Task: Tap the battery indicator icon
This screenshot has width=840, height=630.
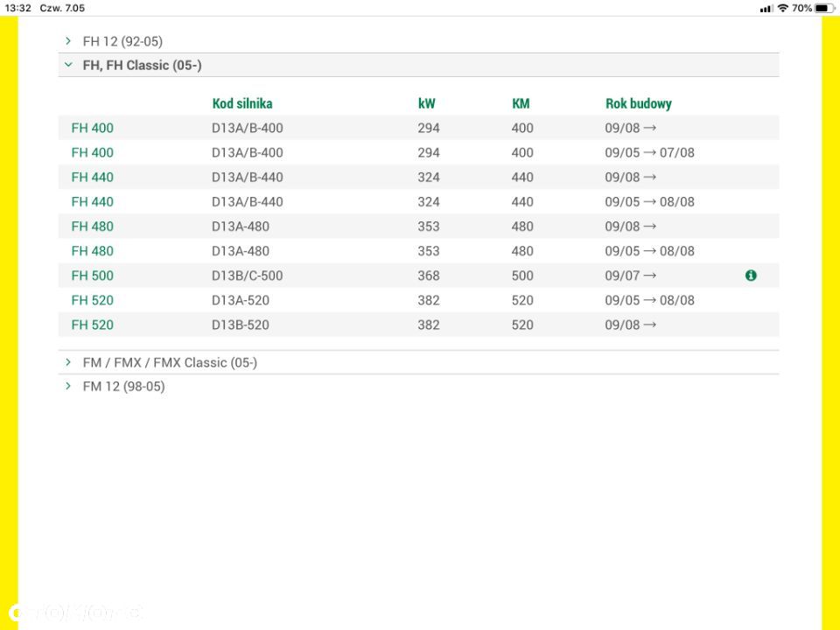Action: 822,8
